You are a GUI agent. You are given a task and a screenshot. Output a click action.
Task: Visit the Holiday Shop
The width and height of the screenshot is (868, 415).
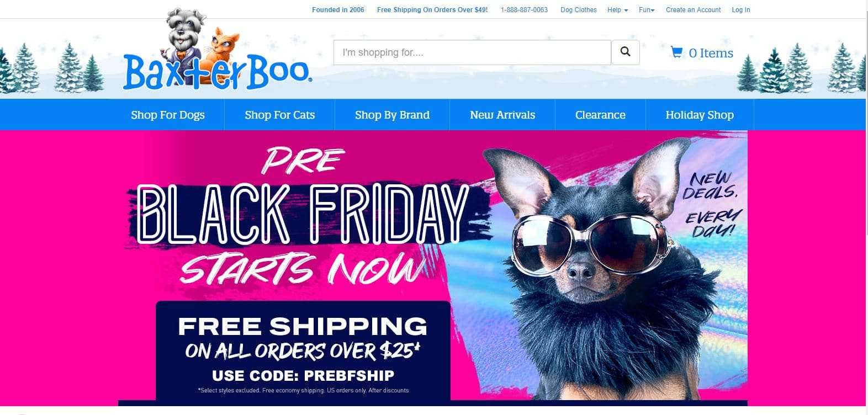point(700,115)
